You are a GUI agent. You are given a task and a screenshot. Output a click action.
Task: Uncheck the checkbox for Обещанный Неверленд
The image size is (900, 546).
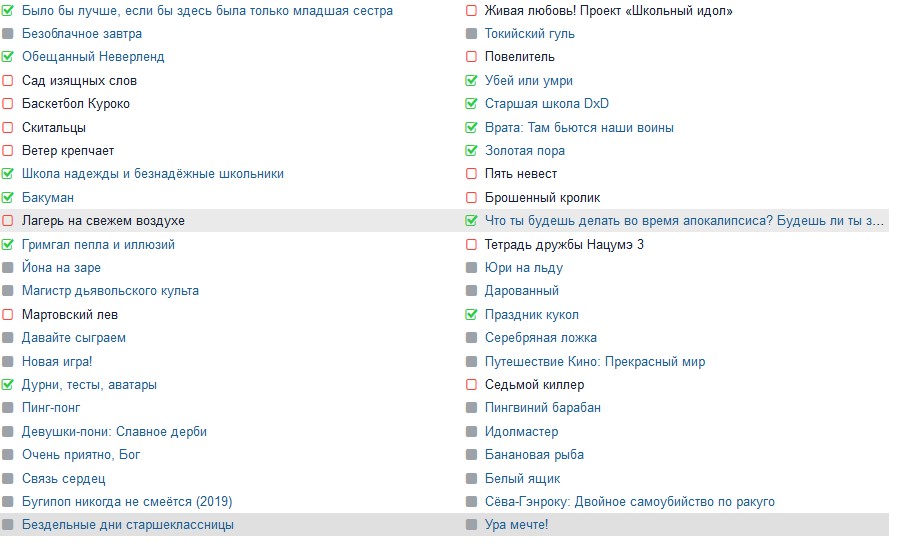pyautogui.click(x=8, y=57)
